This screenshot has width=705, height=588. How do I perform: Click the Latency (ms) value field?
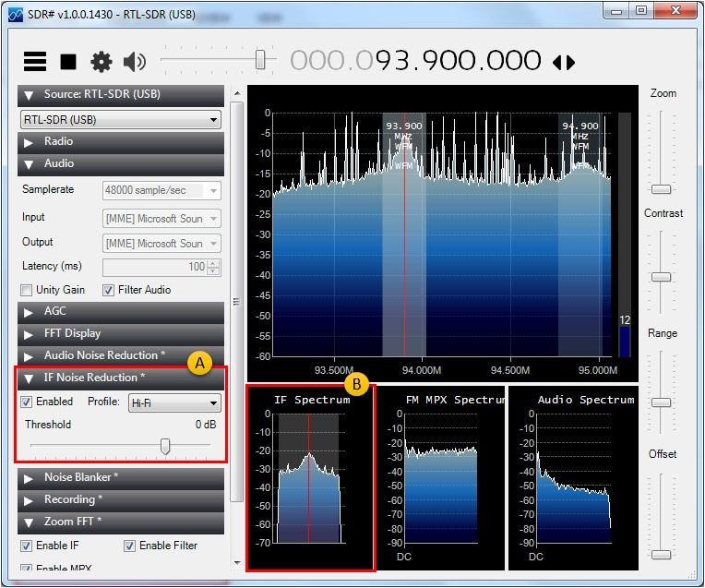click(155, 267)
